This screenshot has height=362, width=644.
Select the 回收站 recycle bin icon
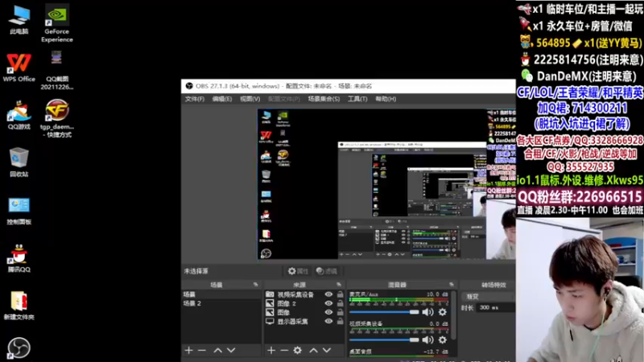tap(19, 162)
